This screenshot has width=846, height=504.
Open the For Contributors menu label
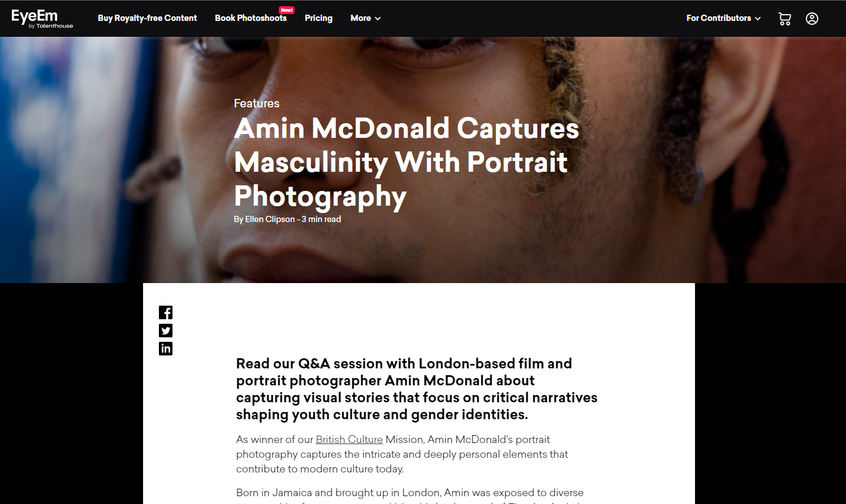[x=718, y=18]
